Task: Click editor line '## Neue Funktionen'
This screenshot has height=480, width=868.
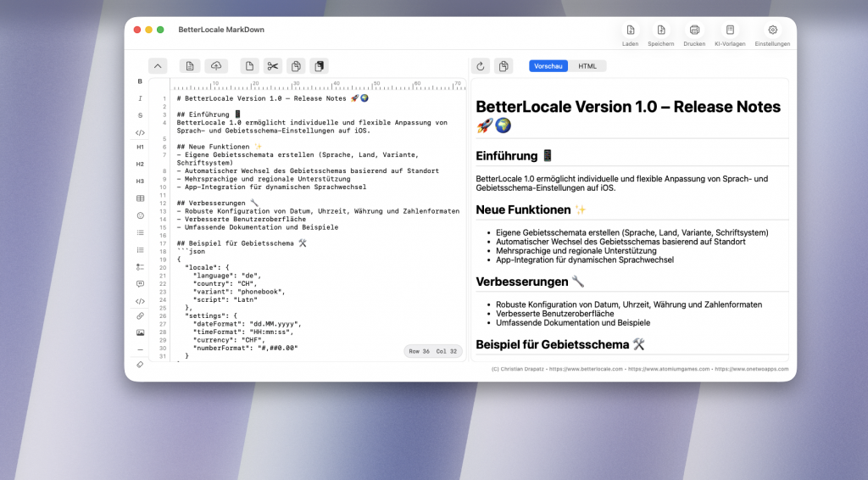Action: [x=220, y=147]
